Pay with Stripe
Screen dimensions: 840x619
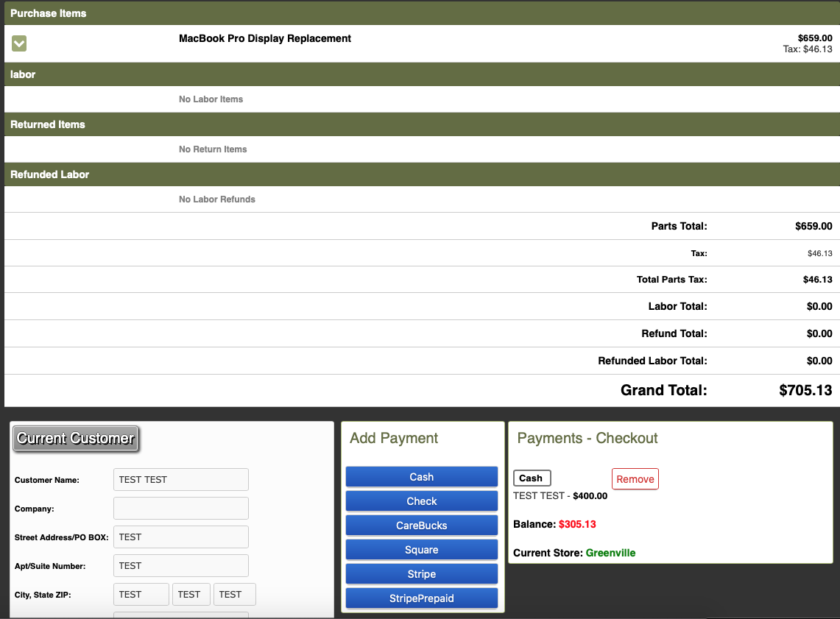[x=421, y=574]
